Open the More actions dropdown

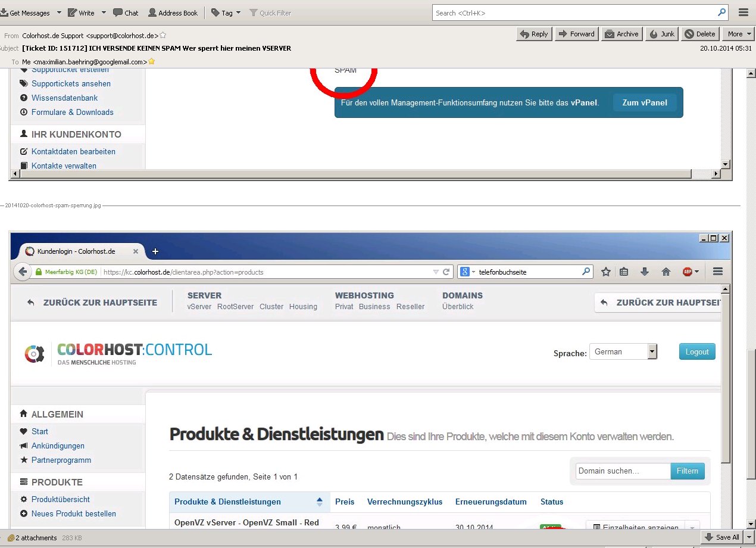click(x=738, y=34)
